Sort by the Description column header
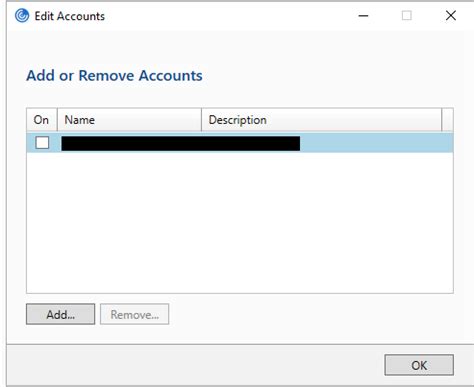474x387 pixels. 322,120
